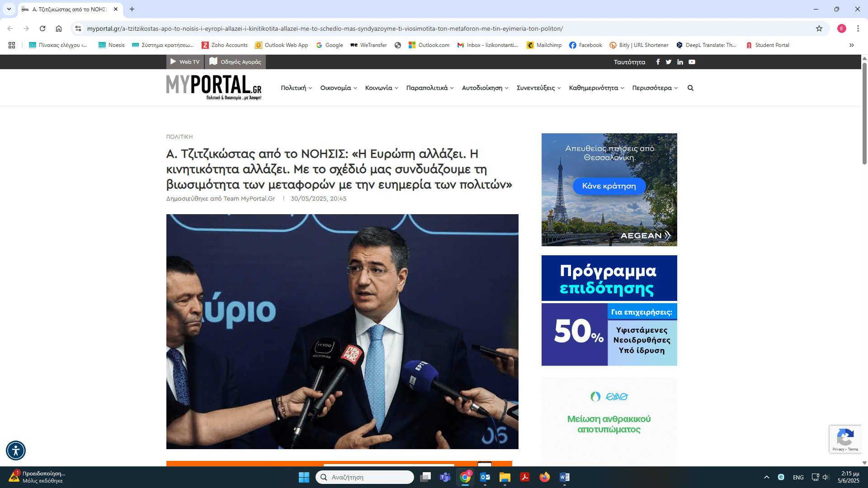
Task: Open the Bitly URL Shortener bookmark
Action: pyautogui.click(x=639, y=45)
